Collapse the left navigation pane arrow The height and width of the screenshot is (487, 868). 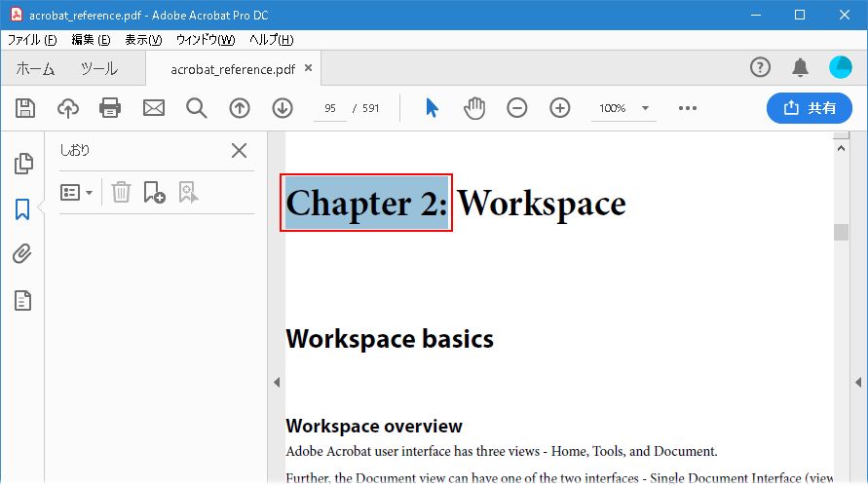coord(277,382)
